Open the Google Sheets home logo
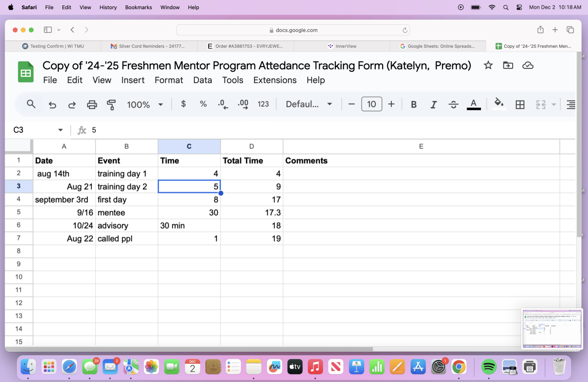 pyautogui.click(x=26, y=72)
